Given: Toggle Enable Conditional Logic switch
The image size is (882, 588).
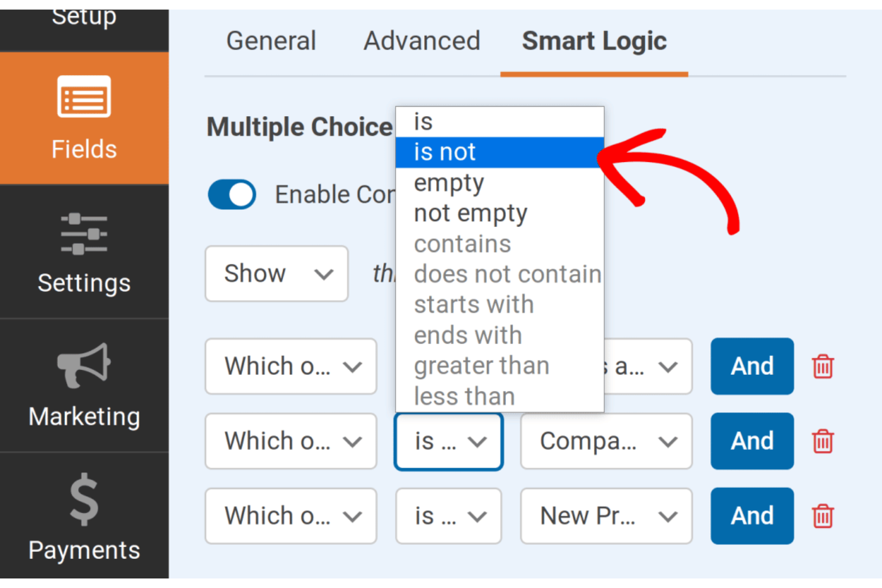Looking at the screenshot, I should (x=232, y=195).
